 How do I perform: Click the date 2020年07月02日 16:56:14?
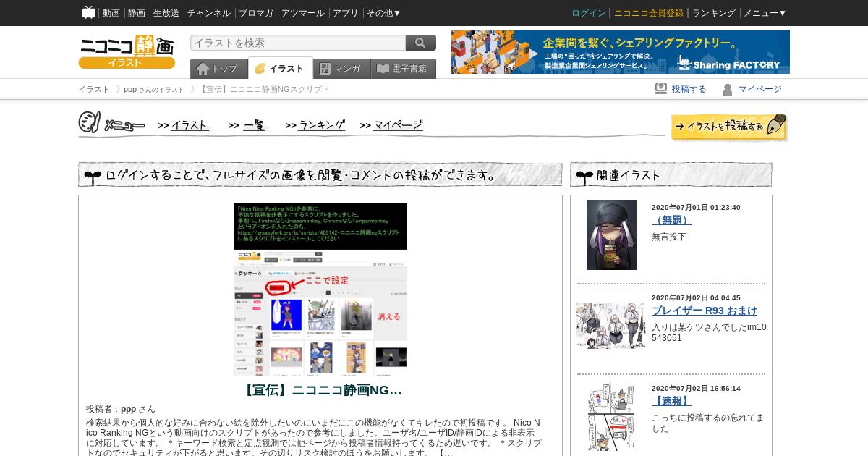click(696, 389)
